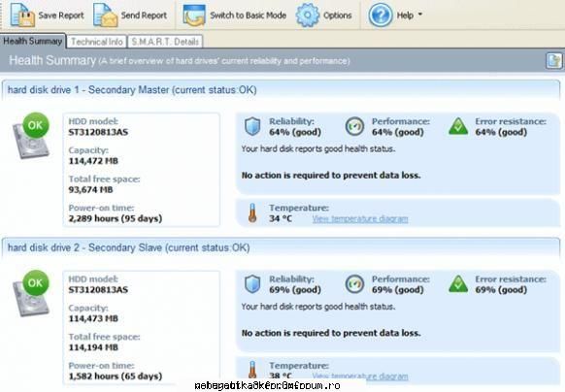Click the thermometer icon showing 34 °C

252,212
